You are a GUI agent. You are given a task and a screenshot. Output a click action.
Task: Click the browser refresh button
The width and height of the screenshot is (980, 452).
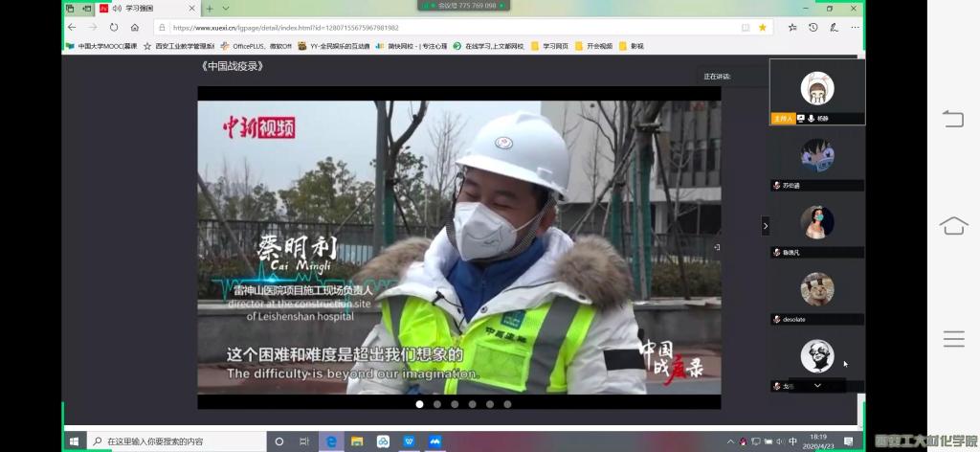point(114,28)
